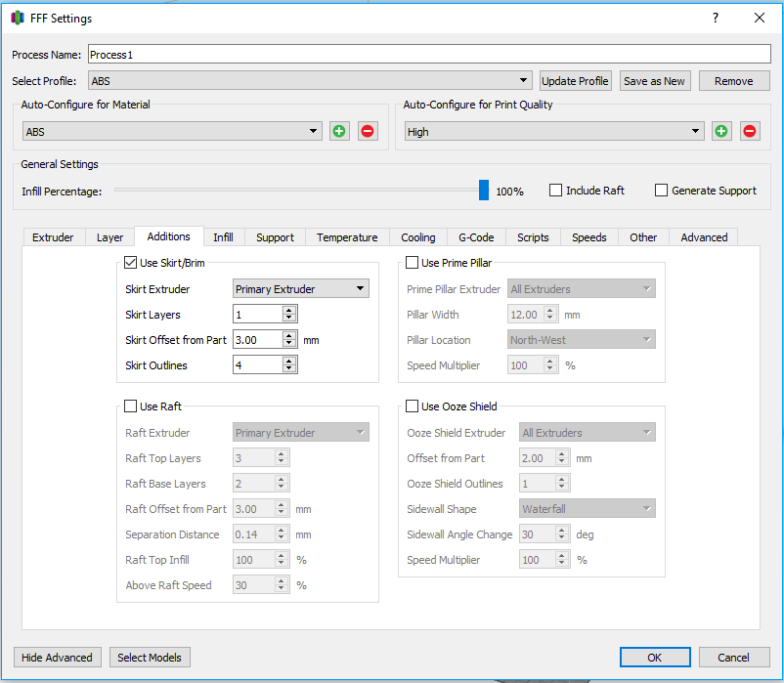Click the Process Name input field
Viewport: 784px width, 683px height.
(429, 54)
